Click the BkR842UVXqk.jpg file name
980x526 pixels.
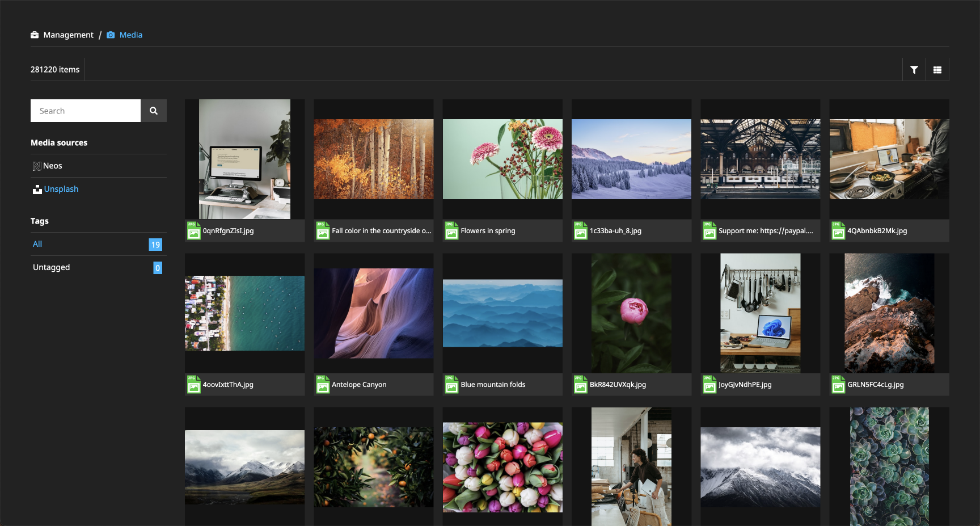click(x=618, y=385)
